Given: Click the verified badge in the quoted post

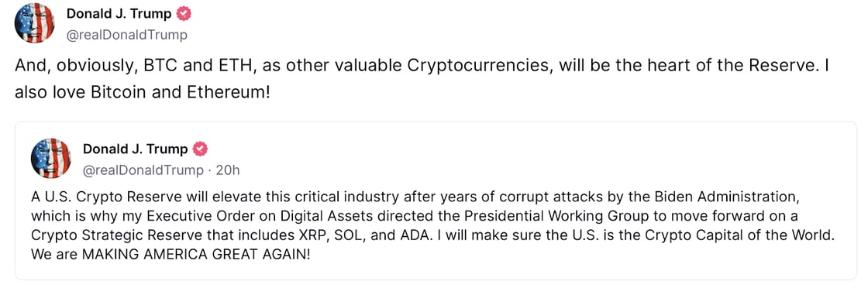Looking at the screenshot, I should tap(201, 149).
